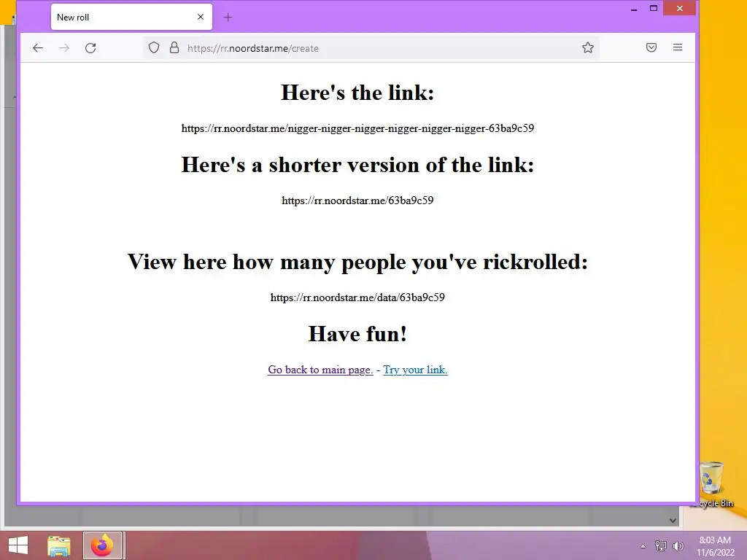Open the tracking protection shield icon
The height and width of the screenshot is (560, 747).
(x=153, y=47)
